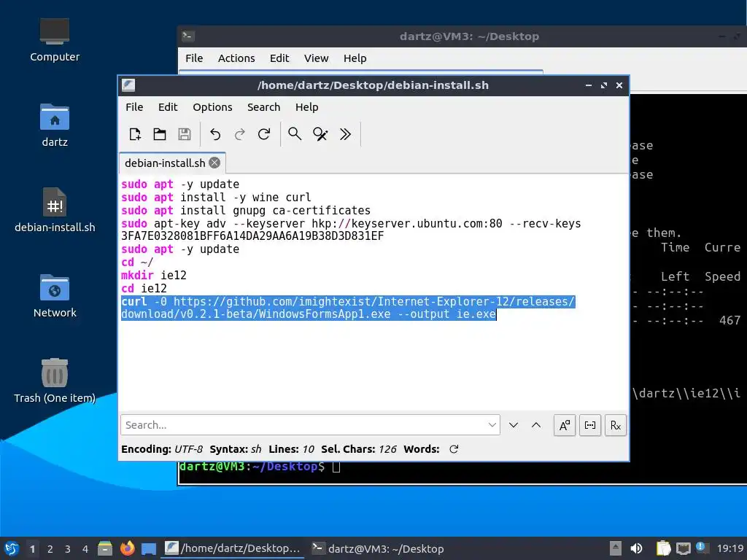This screenshot has height=560, width=747.
Task: Click the update notification tray icon
Action: click(x=701, y=548)
